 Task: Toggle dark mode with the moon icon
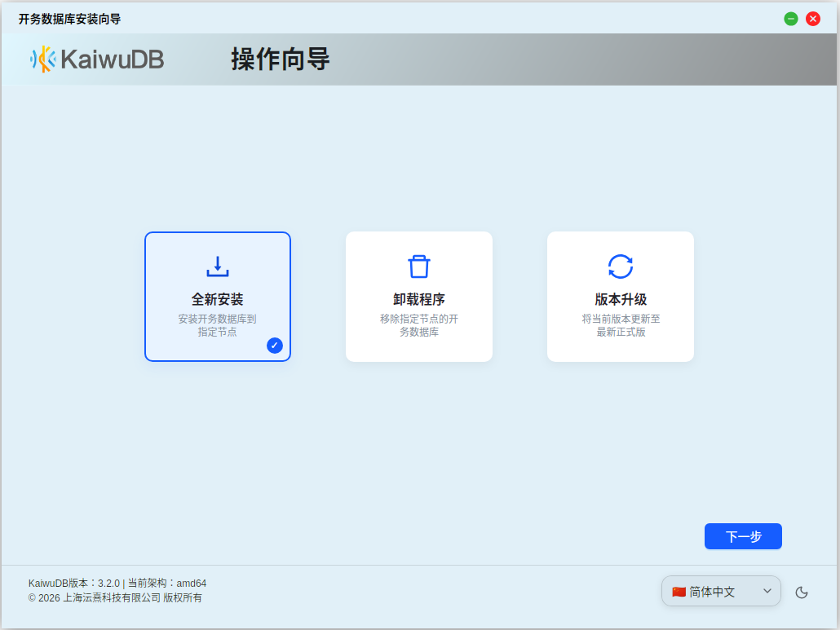pyautogui.click(x=802, y=592)
